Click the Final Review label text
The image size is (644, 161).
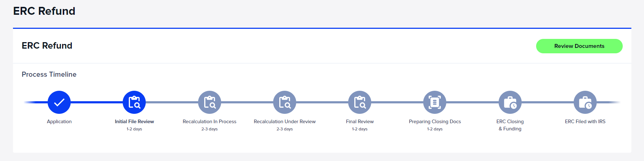(360, 122)
